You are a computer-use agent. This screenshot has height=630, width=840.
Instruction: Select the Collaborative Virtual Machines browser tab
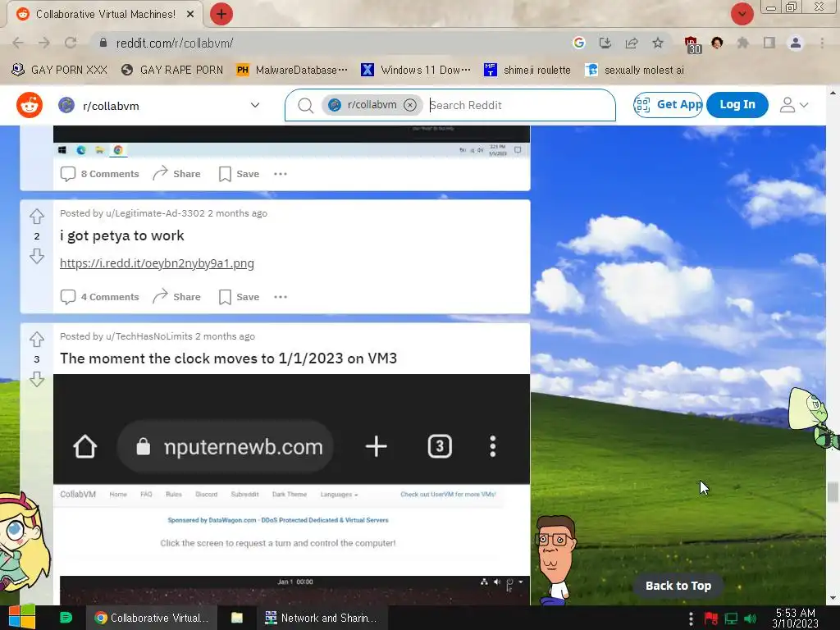(x=105, y=14)
